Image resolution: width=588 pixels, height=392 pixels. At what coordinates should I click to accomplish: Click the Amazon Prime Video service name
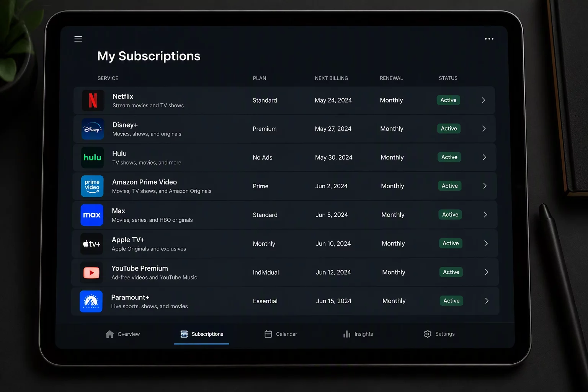click(x=144, y=182)
